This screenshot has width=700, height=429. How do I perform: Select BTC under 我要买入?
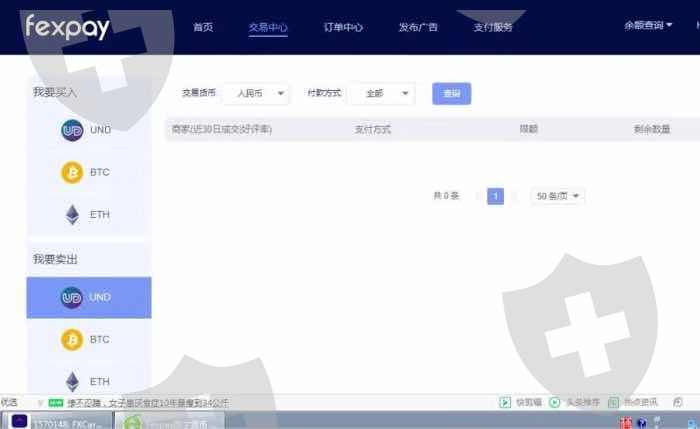coord(88,172)
